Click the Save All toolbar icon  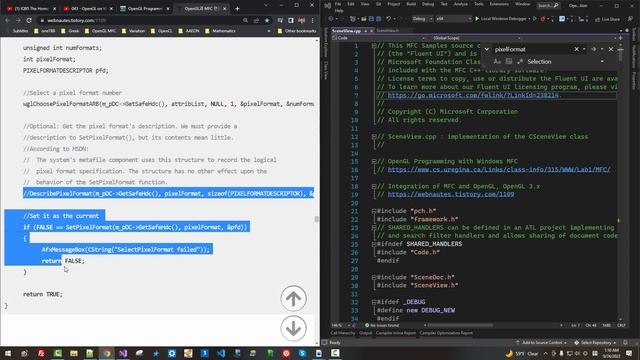click(378, 19)
